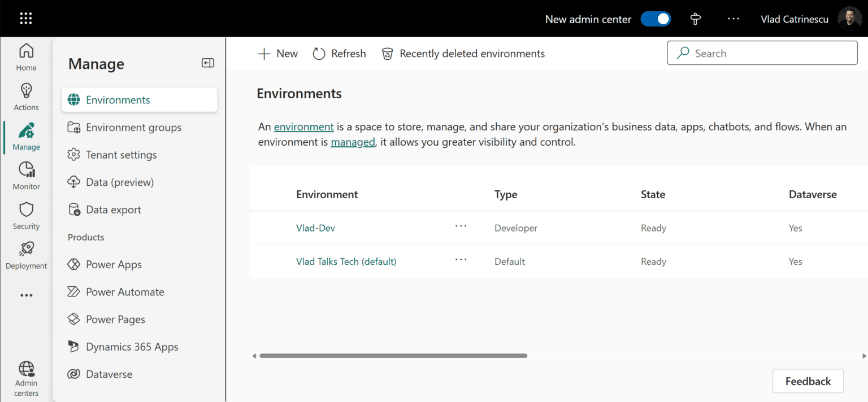Switch to Tenant settings
The height and width of the screenshot is (402, 868).
[121, 154]
